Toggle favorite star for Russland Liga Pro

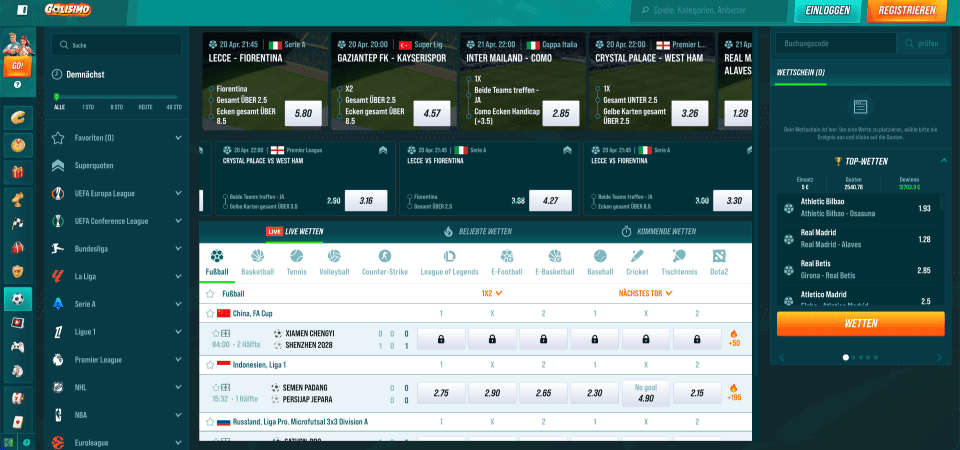click(x=210, y=422)
